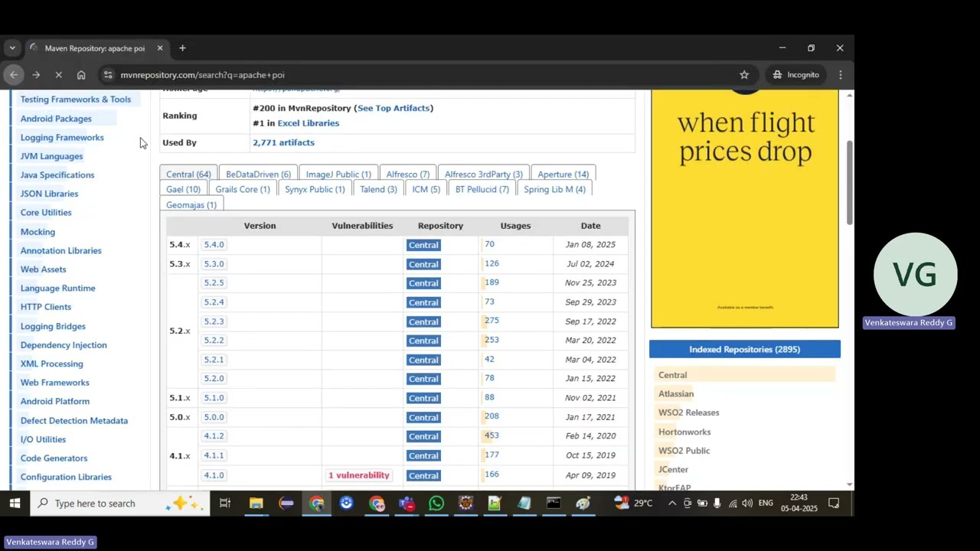Open Task View on the taskbar
The height and width of the screenshot is (551, 980).
[225, 504]
